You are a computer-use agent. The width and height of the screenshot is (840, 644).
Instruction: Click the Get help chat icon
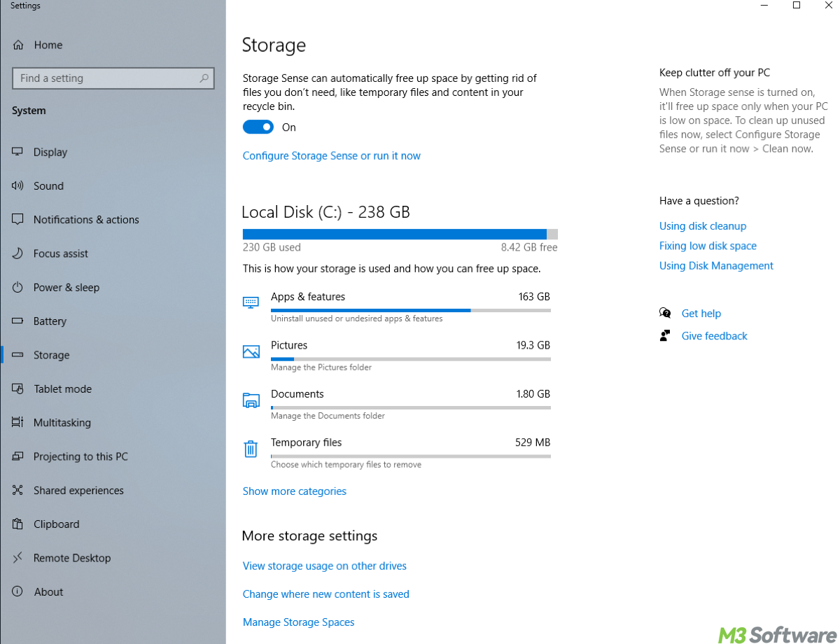tap(665, 313)
